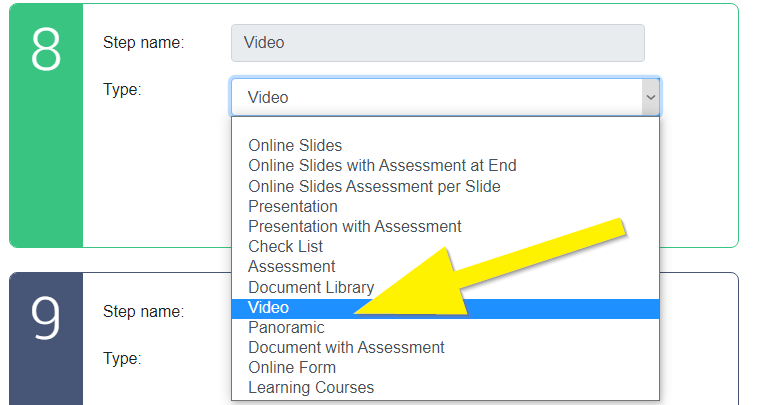Select Learning Courses option
Screen dimensions: 759x405
(311, 388)
